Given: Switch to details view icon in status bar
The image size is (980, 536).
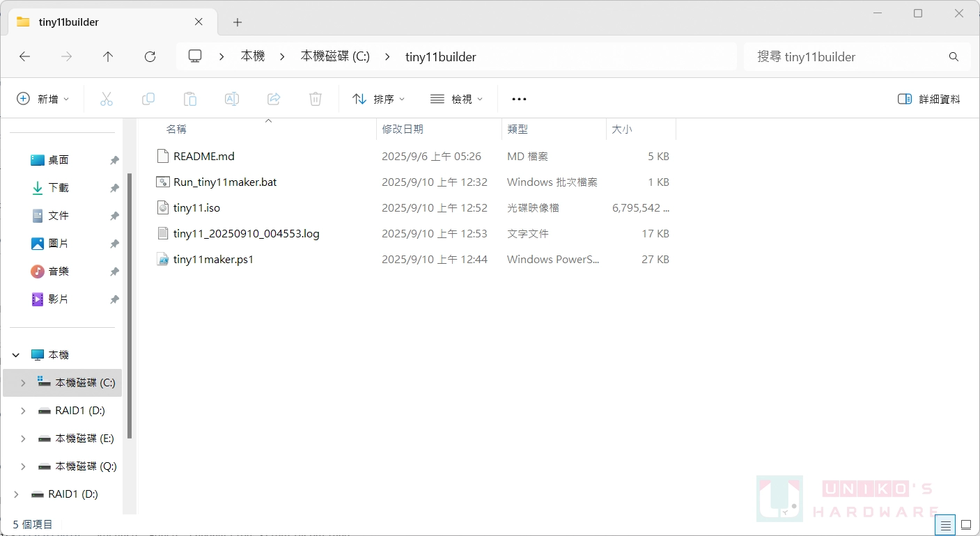Looking at the screenshot, I should click(945, 525).
